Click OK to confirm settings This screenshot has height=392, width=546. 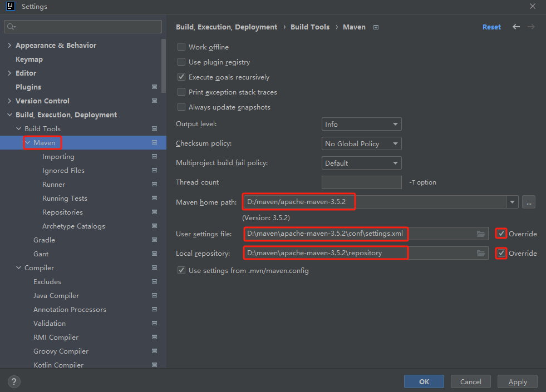(x=424, y=381)
